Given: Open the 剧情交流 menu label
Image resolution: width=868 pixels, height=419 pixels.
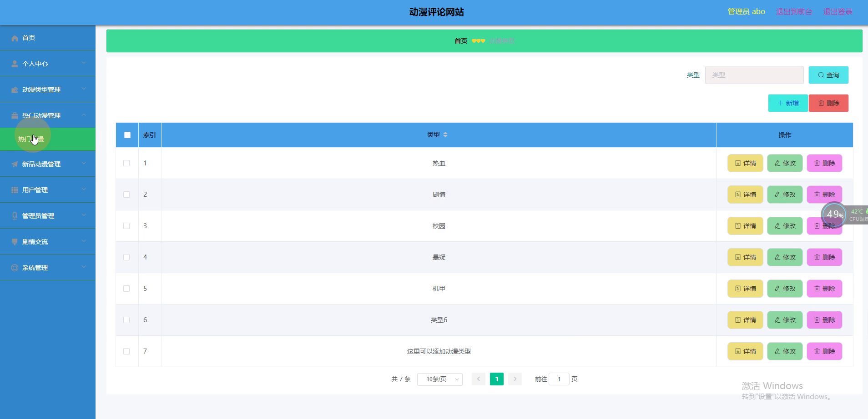Looking at the screenshot, I should point(35,242).
